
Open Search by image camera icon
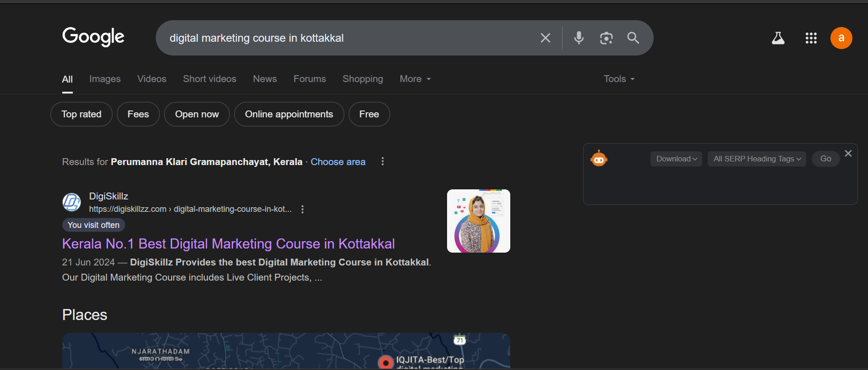point(606,38)
